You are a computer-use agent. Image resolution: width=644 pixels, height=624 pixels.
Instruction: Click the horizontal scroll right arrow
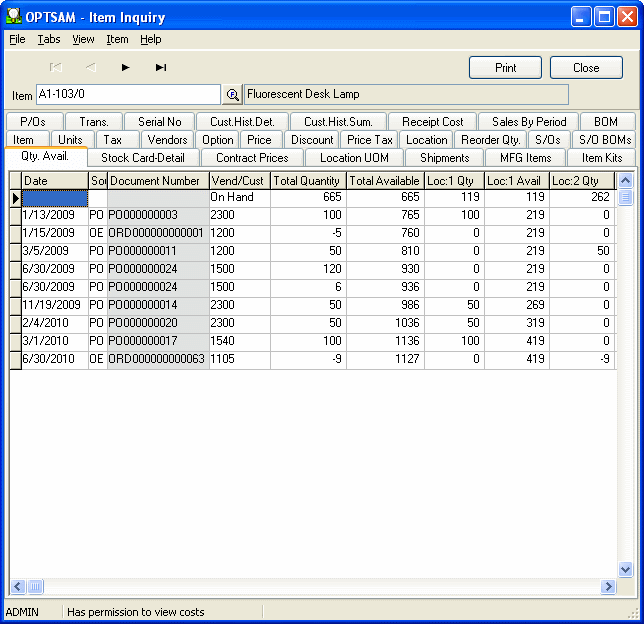[x=608, y=587]
